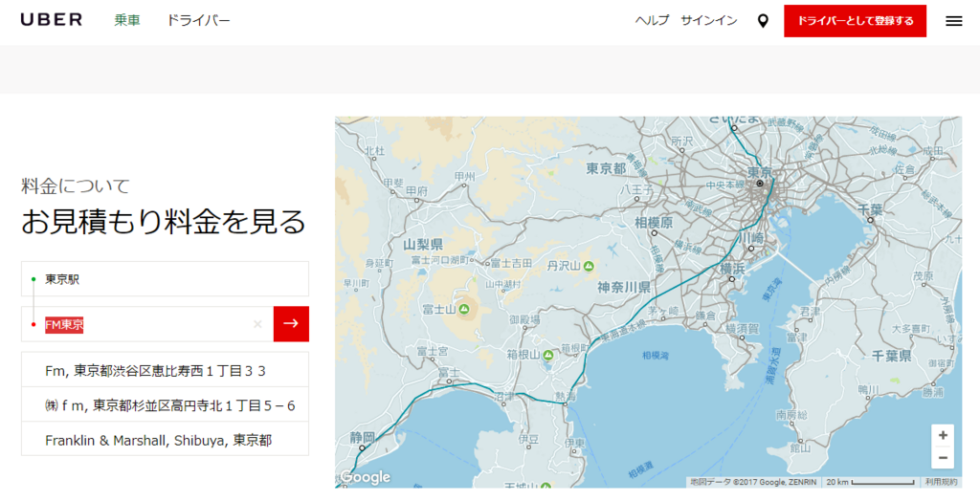Submit fare estimate with red arrow button
This screenshot has width=980, height=501.
[291, 324]
